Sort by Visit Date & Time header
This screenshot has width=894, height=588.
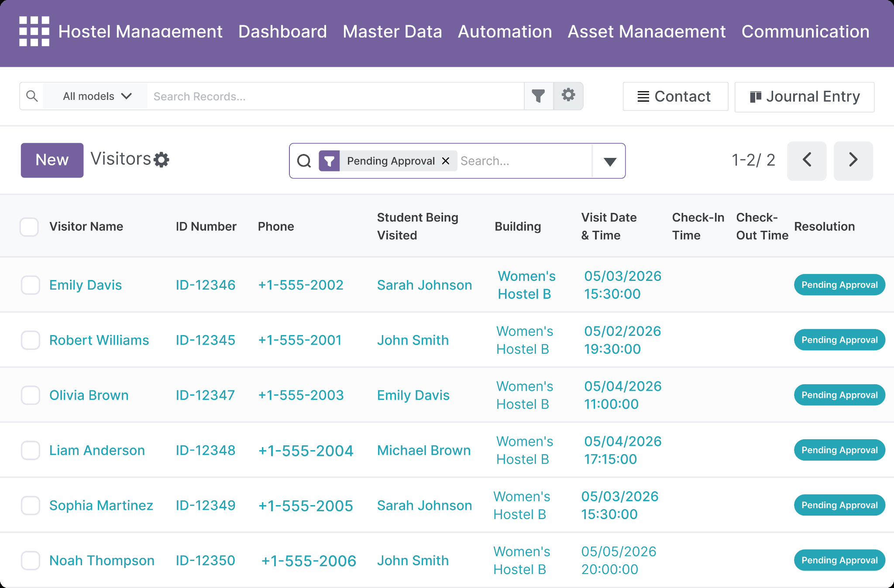[x=609, y=226]
